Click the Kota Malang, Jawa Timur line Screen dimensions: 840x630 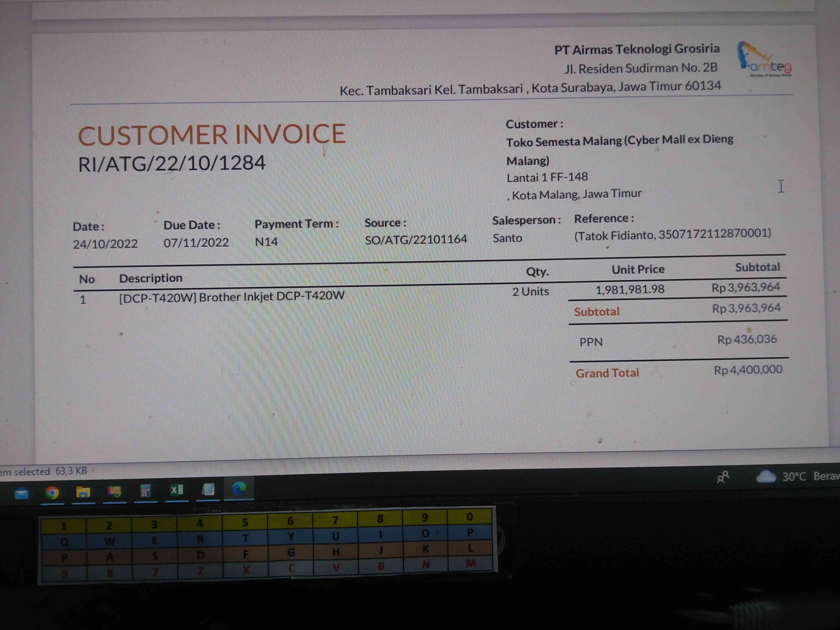[x=574, y=194]
